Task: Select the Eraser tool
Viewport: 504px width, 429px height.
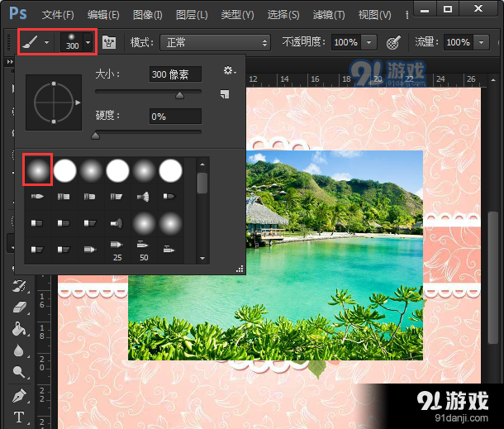Action: [20, 307]
